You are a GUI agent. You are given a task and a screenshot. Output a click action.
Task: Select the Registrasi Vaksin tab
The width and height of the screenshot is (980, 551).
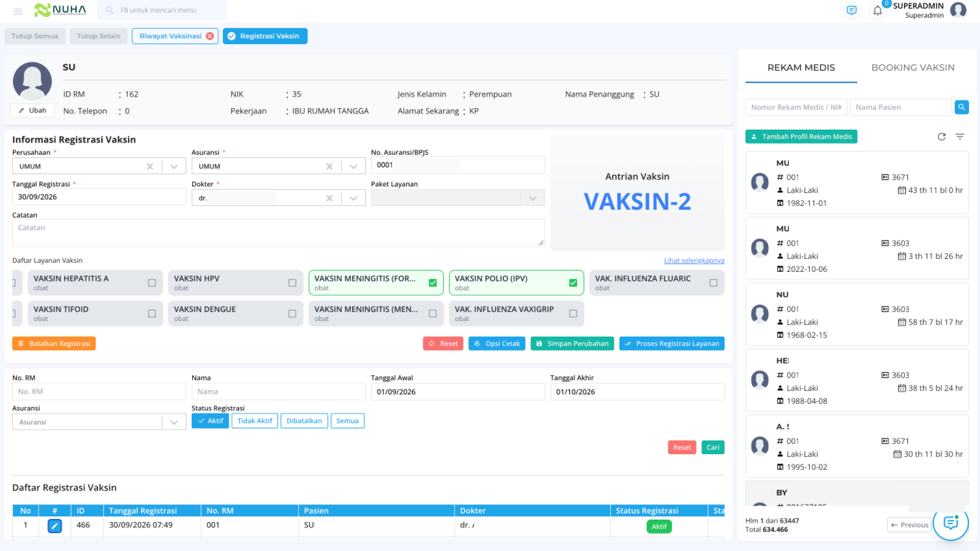point(265,36)
